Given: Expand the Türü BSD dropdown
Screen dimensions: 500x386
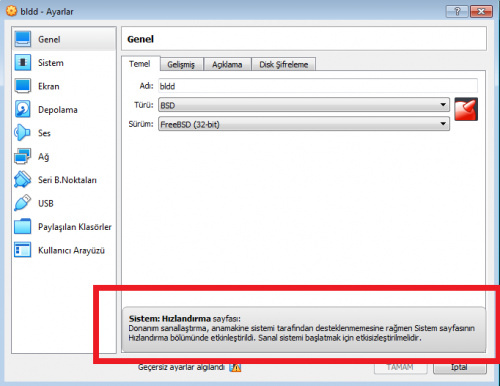Looking at the screenshot, I should tap(304, 105).
